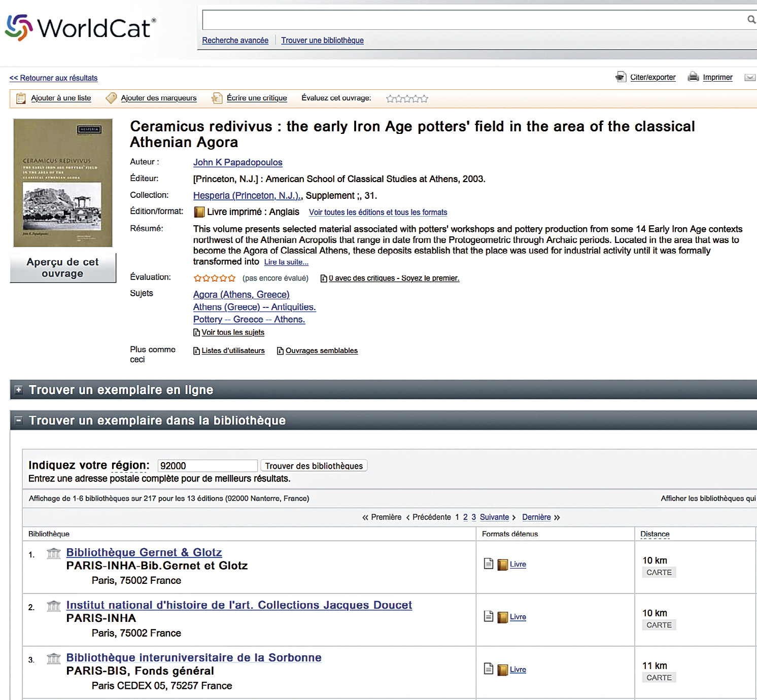Viewport: 757px width, 700px height.
Task: Go back via Retourner aux résultats
Action: pyautogui.click(x=54, y=78)
